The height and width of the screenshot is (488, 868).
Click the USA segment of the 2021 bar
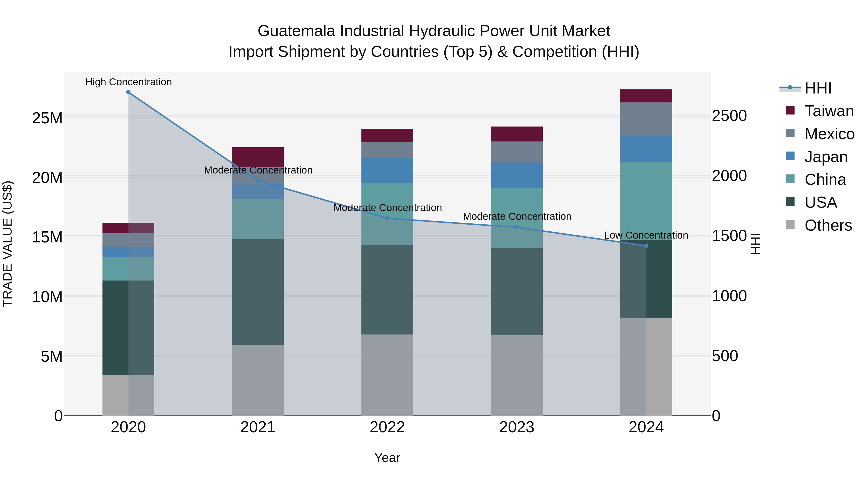point(258,292)
